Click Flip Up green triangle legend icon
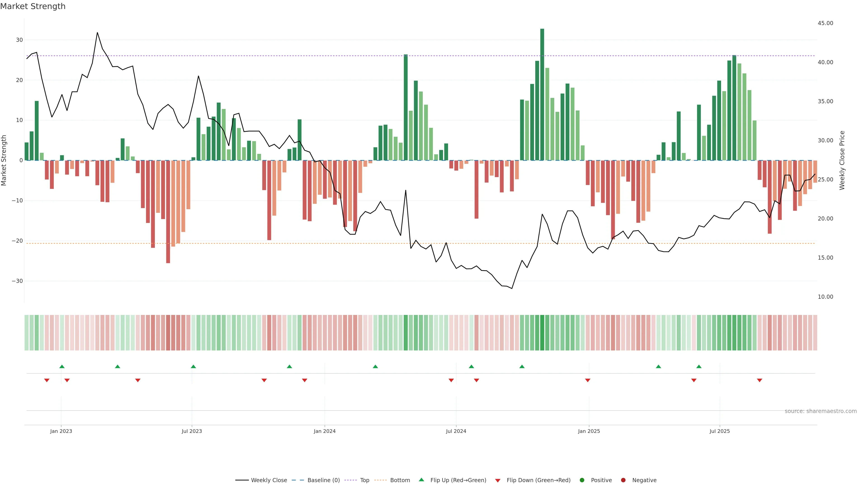The image size is (868, 488). pyautogui.click(x=421, y=480)
